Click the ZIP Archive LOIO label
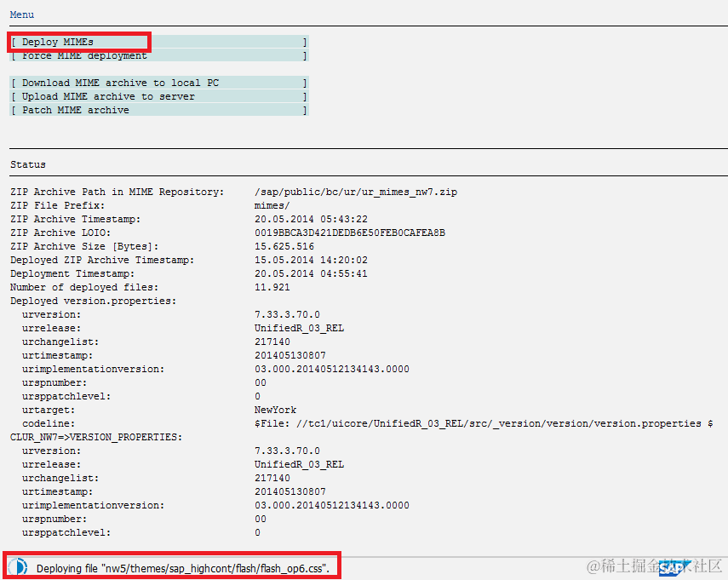728x580 pixels. (60, 233)
